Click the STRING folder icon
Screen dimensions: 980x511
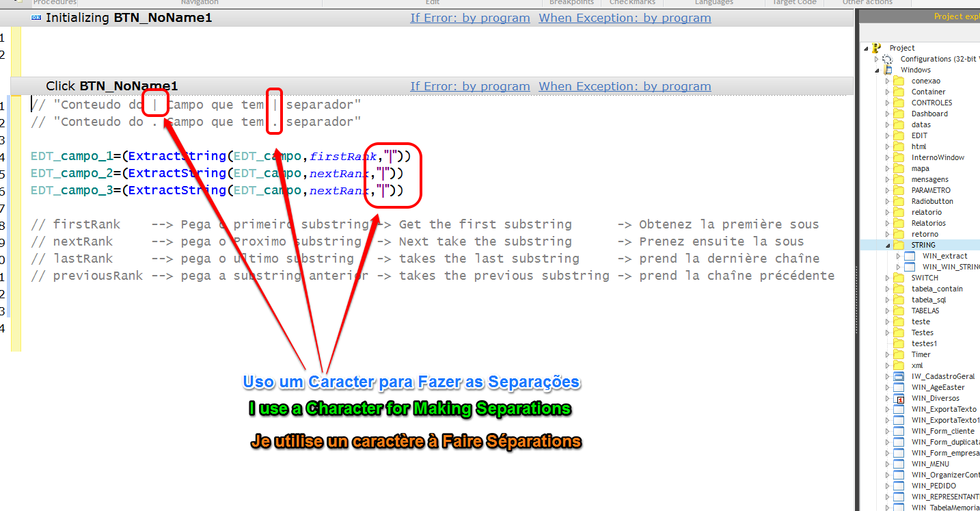897,244
